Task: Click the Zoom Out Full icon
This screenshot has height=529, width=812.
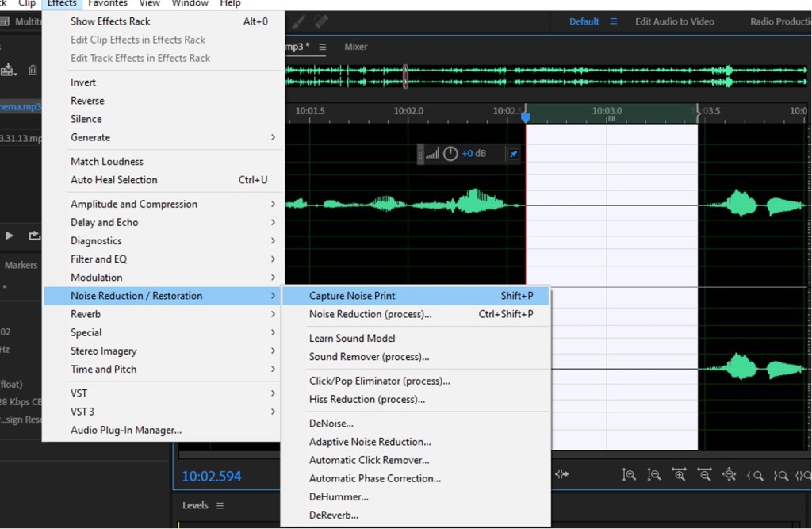Action: (730, 475)
